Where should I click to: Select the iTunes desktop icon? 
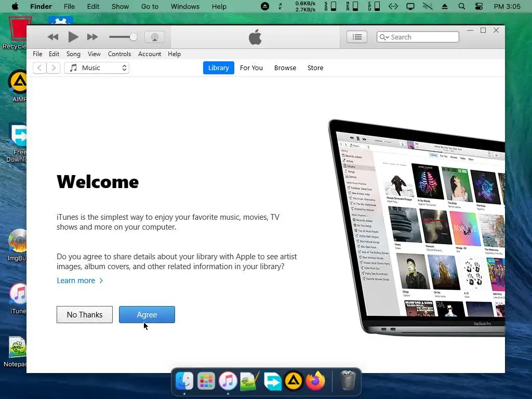tap(18, 299)
